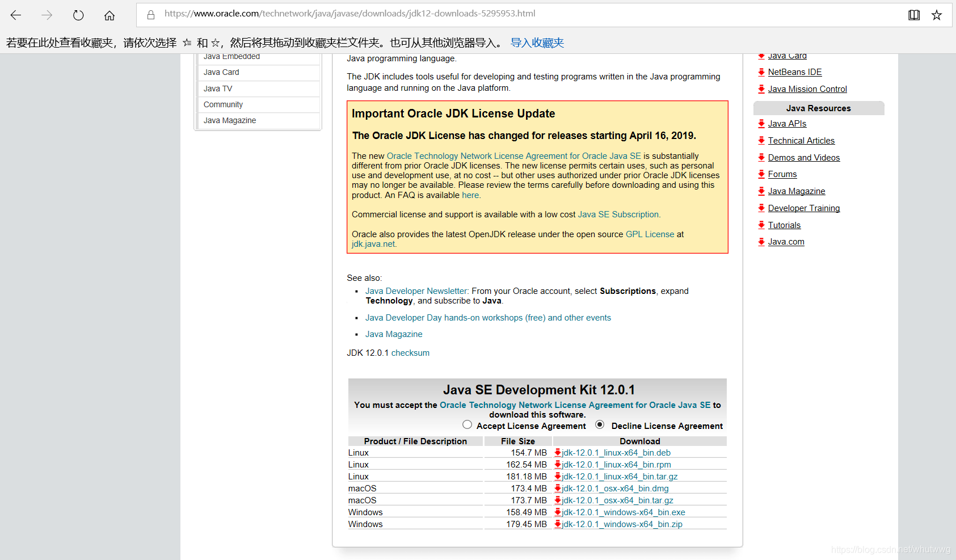
Task: Open Demos and Videos resource link
Action: pyautogui.click(x=804, y=158)
